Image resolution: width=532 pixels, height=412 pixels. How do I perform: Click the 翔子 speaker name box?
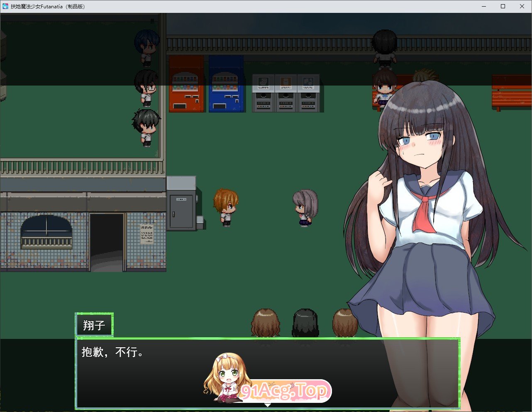[94, 325]
